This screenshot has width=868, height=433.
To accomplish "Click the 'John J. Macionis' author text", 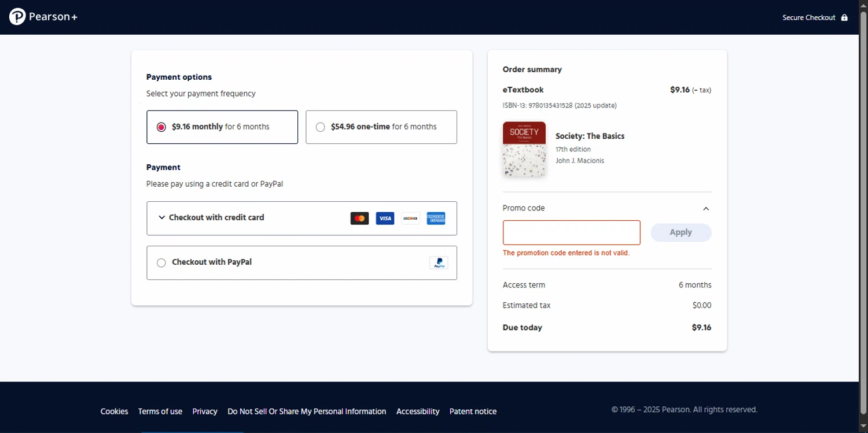I will click(580, 161).
